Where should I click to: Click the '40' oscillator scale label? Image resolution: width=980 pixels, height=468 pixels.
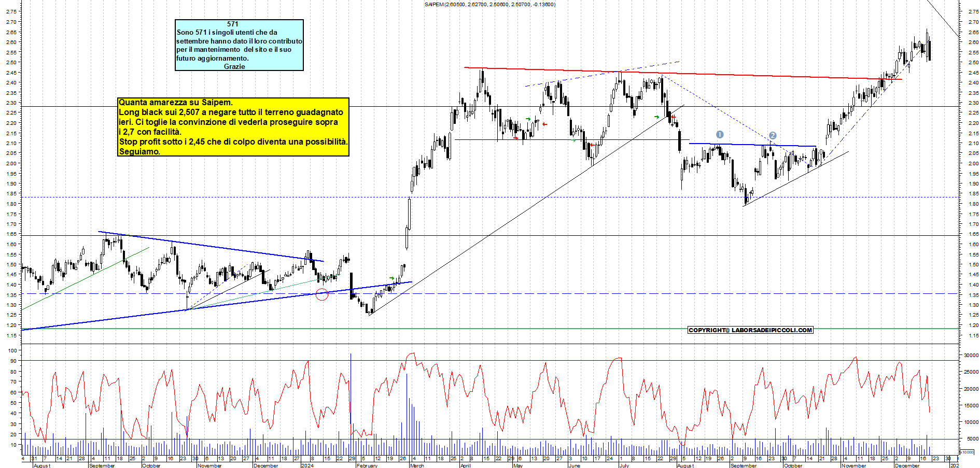tap(13, 413)
